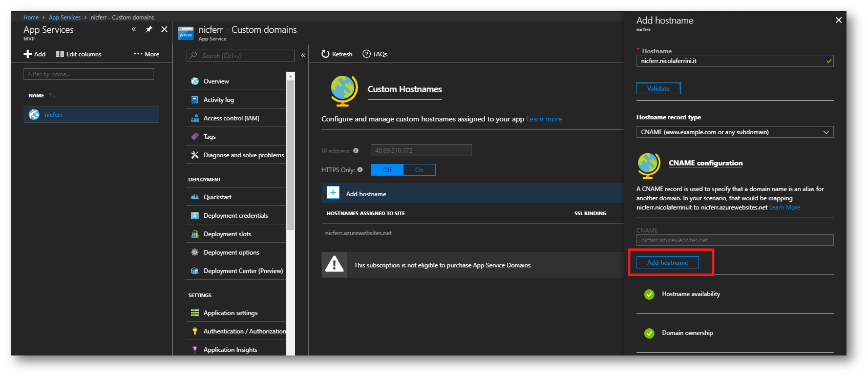868x377 pixels.
Task: Follow the Learn More link in CNAME description
Action: [x=785, y=207]
